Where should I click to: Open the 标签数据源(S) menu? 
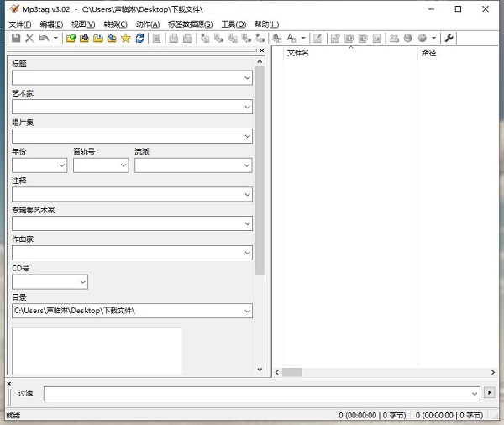click(191, 24)
